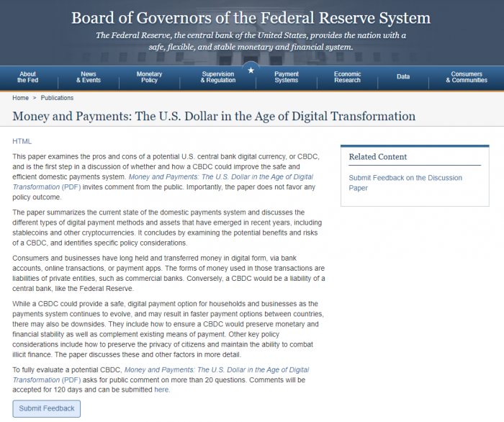Click the star emblem icon in navigation bar

coord(251,70)
